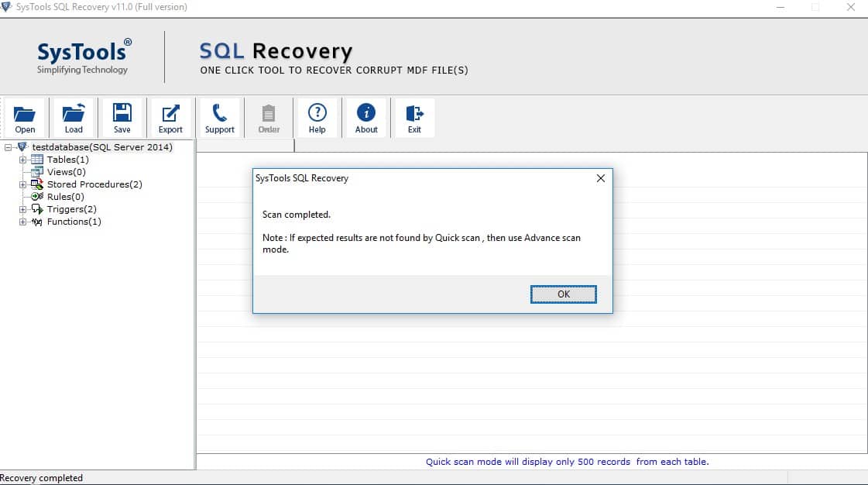Click 'Recovery completed' status bar text
The height and width of the screenshot is (485, 868).
(x=42, y=478)
